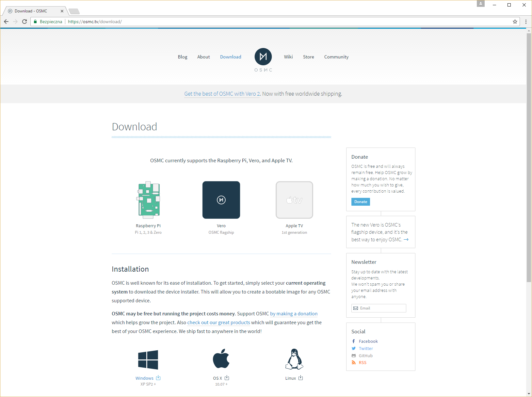Open a new browser tab

click(74, 11)
